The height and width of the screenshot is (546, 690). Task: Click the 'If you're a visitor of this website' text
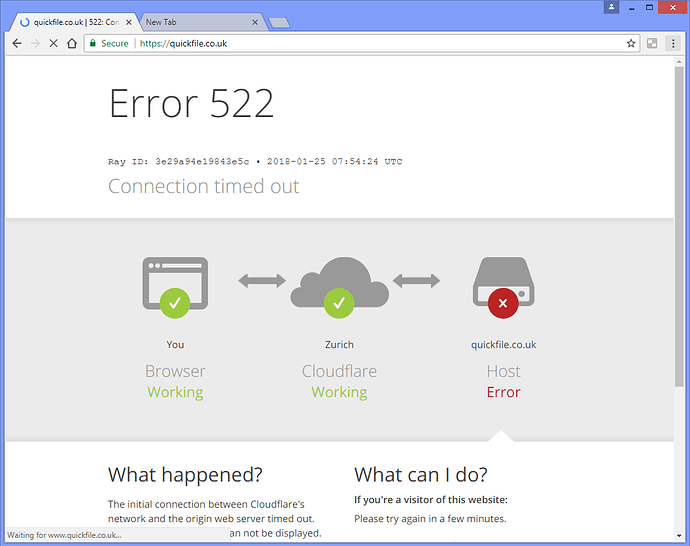[x=431, y=500]
